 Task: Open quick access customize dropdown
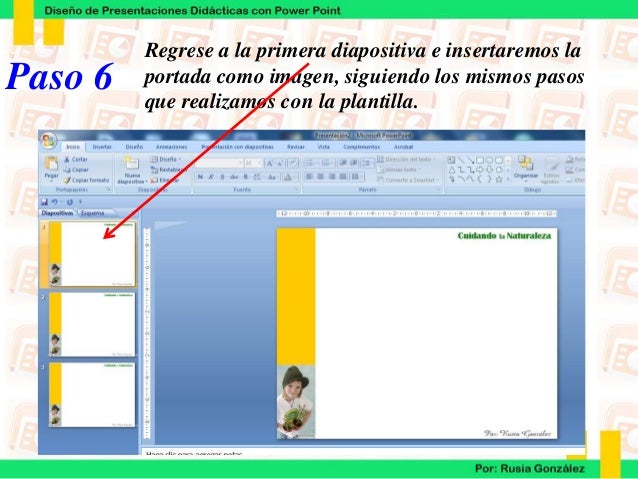[81, 202]
